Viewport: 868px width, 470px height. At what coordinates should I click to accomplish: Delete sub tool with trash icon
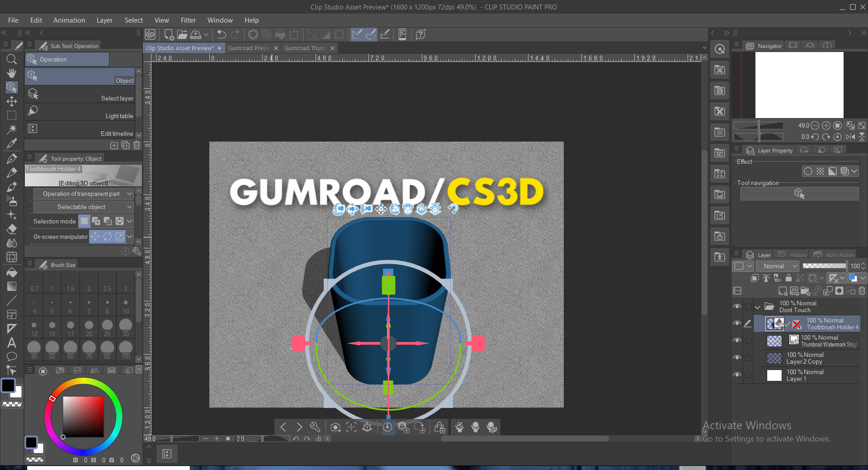point(137,145)
